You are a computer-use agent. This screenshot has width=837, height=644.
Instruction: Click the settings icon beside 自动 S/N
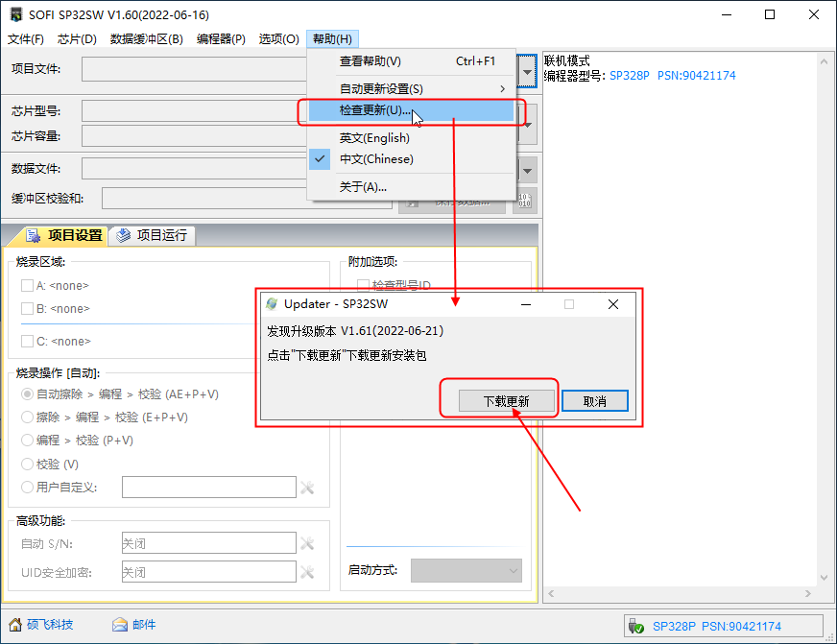click(307, 544)
